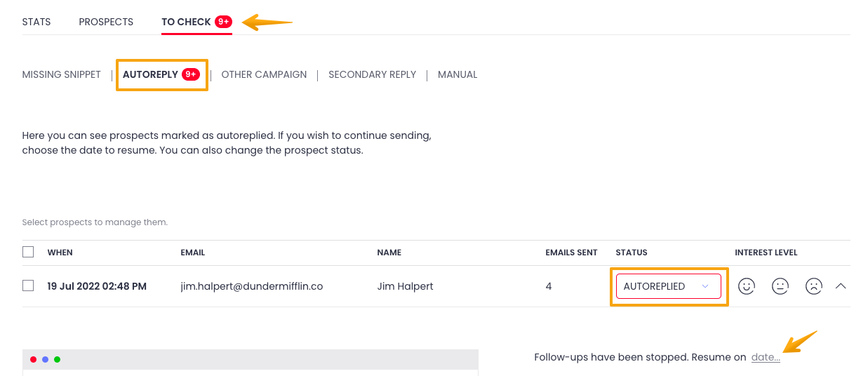
Task: Mark prospect as not interested (sad face)
Action: click(814, 286)
